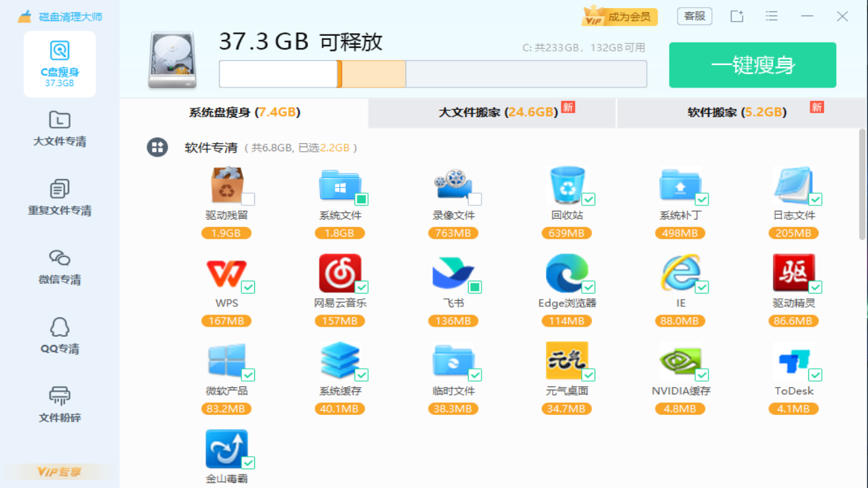868x488 pixels.
Task: Open the 微信专清 cleanup section
Action: pyautogui.click(x=59, y=268)
